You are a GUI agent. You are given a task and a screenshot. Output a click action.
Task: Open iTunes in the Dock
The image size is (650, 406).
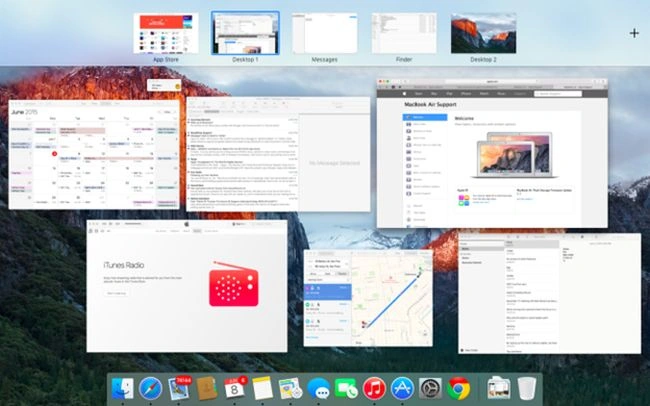pos(374,389)
